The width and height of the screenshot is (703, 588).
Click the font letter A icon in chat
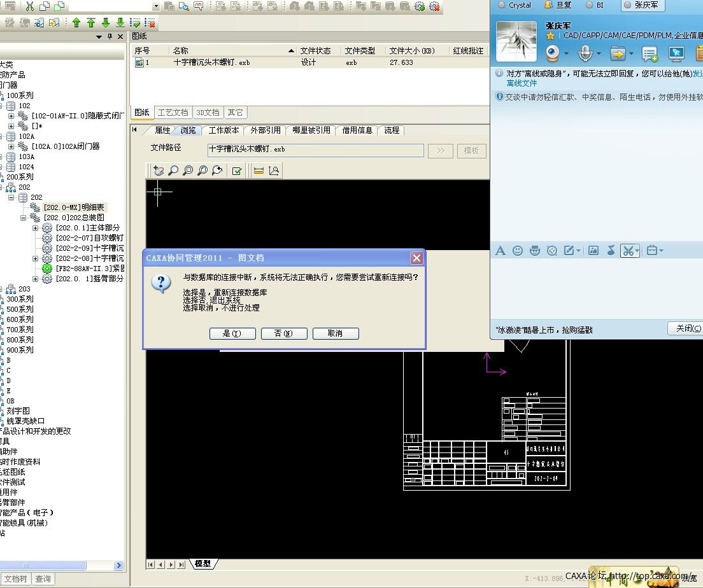click(501, 251)
